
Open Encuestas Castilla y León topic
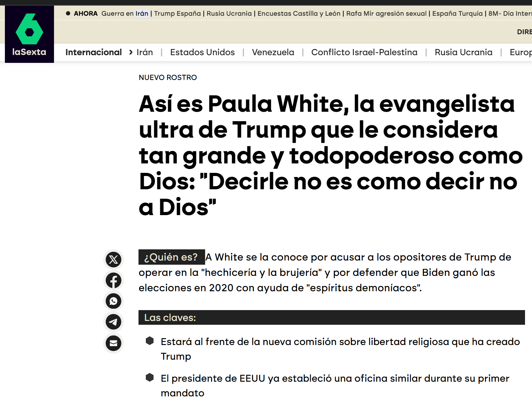click(x=299, y=14)
